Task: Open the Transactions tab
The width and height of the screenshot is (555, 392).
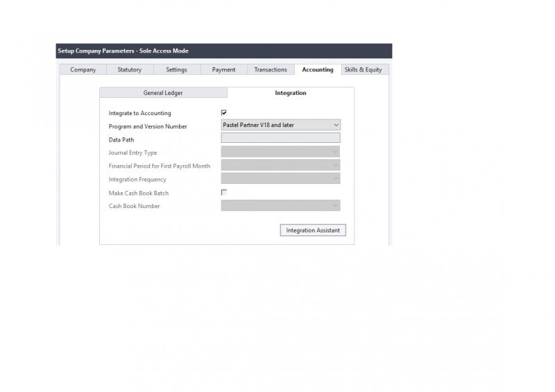Action: click(271, 69)
